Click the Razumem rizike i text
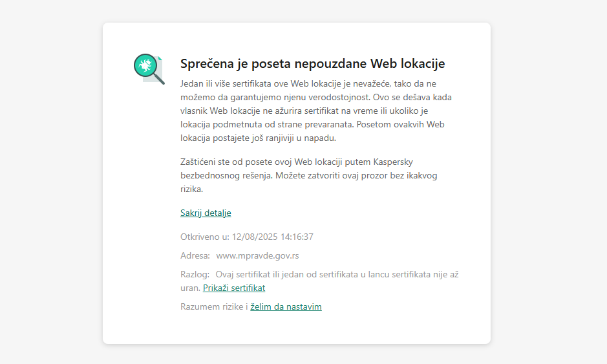The width and height of the screenshot is (607, 364). point(213,306)
